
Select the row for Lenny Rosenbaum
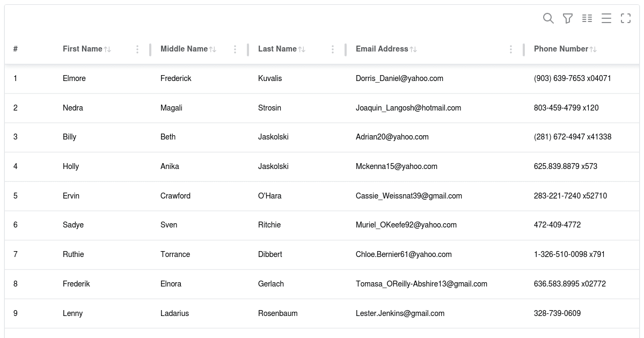click(x=322, y=313)
